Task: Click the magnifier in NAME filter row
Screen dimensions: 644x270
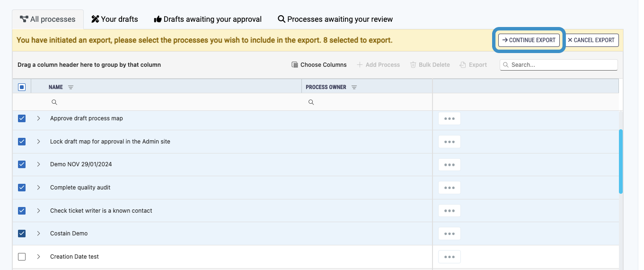Action: point(54,102)
